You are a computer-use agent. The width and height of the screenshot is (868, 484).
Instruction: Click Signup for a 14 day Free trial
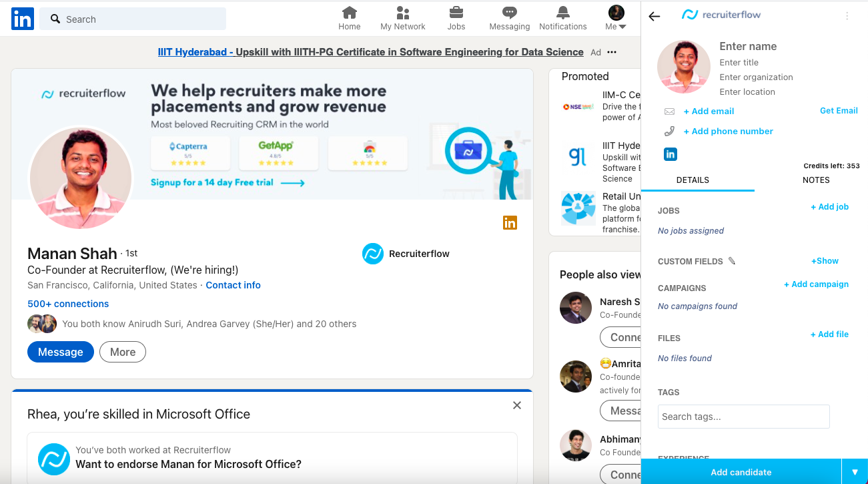point(228,182)
